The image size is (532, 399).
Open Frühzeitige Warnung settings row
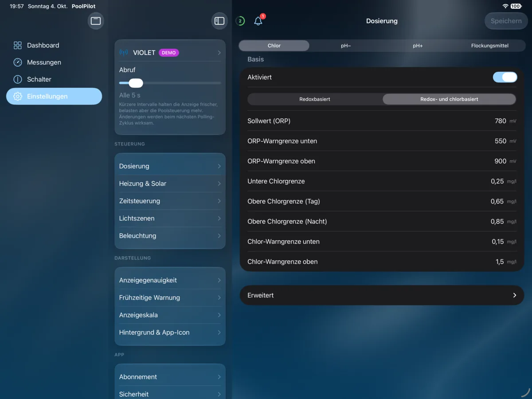click(170, 297)
